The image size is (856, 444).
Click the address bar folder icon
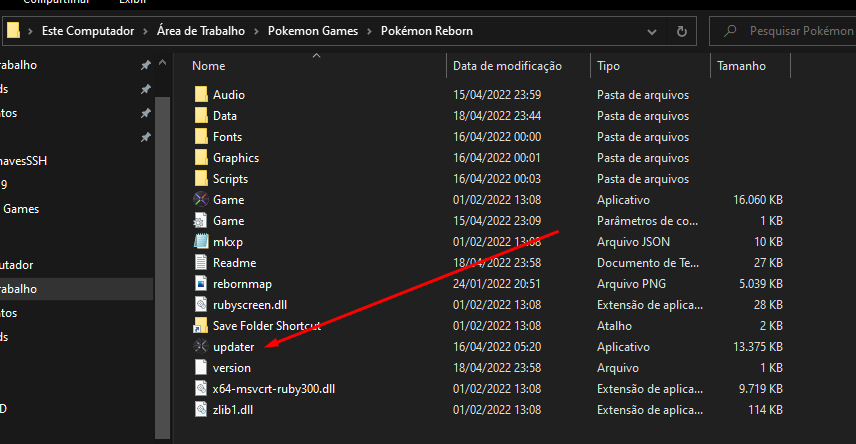[x=13, y=31]
